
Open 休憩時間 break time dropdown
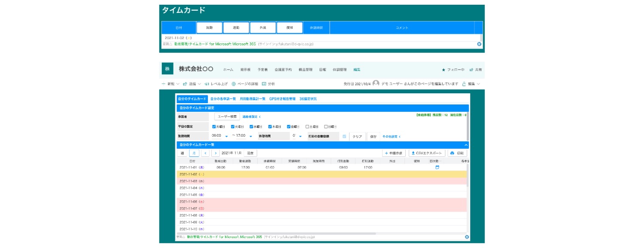[x=301, y=136]
